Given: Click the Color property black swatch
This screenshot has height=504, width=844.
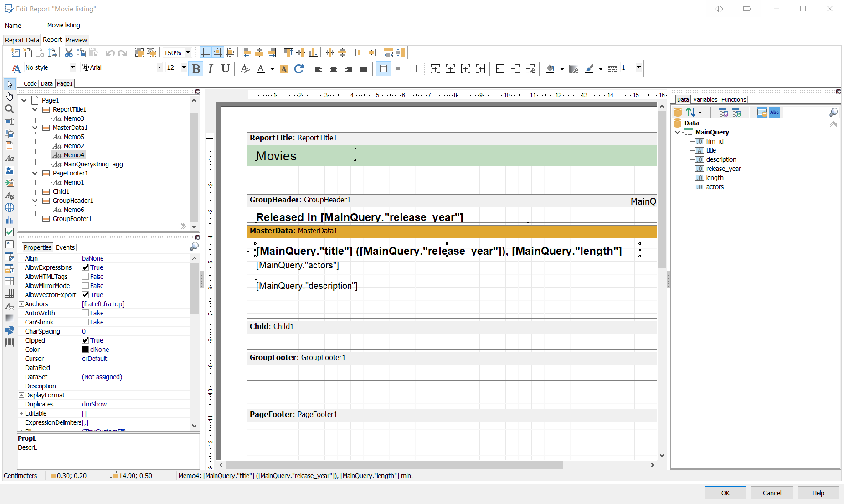Looking at the screenshot, I should click(85, 350).
